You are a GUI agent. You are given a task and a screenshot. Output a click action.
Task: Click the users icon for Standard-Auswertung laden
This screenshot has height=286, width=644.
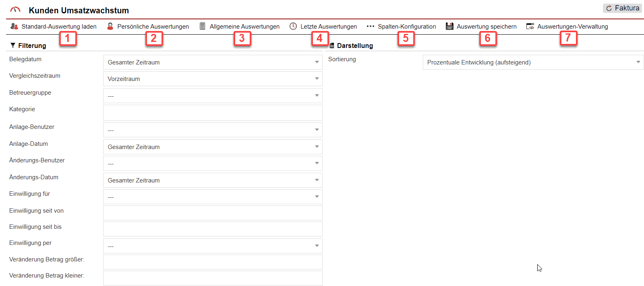(14, 27)
